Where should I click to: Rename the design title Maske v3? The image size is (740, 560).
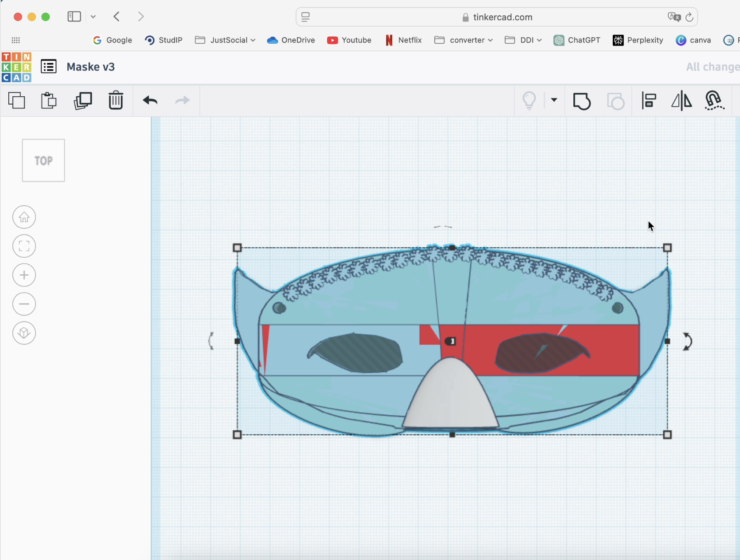[x=91, y=67]
